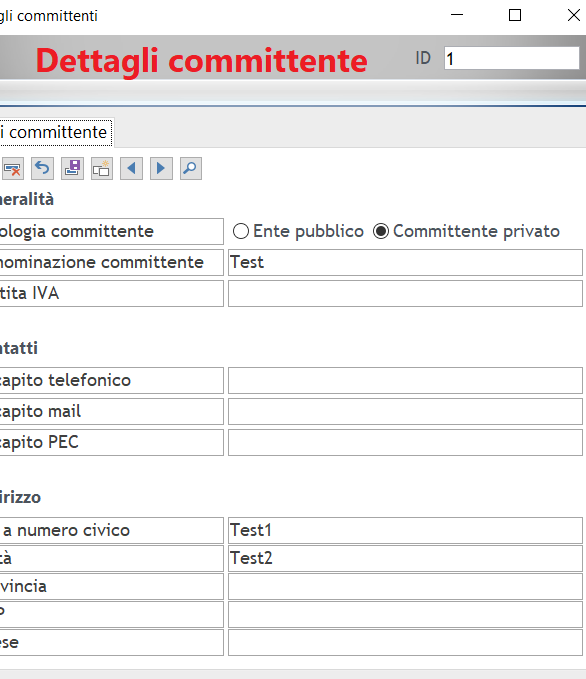The height and width of the screenshot is (679, 586).
Task: Click the denominazione field containing Test
Action: tap(405, 262)
